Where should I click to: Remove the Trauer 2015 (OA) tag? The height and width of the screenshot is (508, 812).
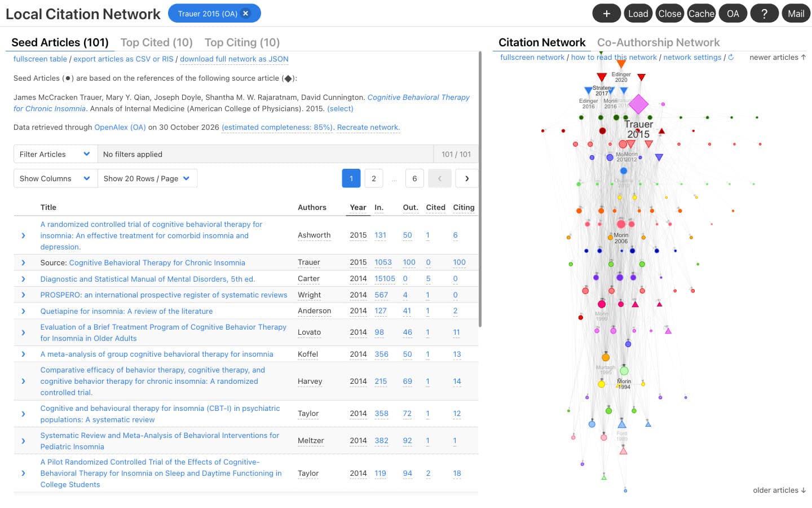(x=245, y=14)
